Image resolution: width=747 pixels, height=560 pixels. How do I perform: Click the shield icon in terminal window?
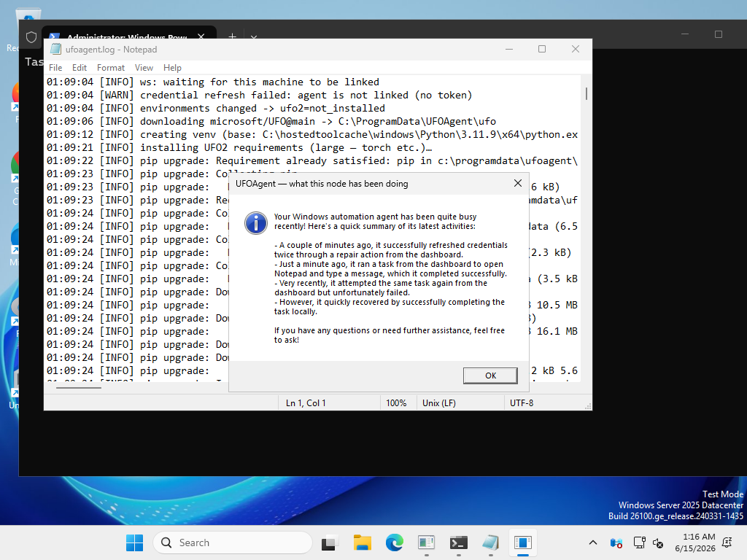[x=31, y=37]
